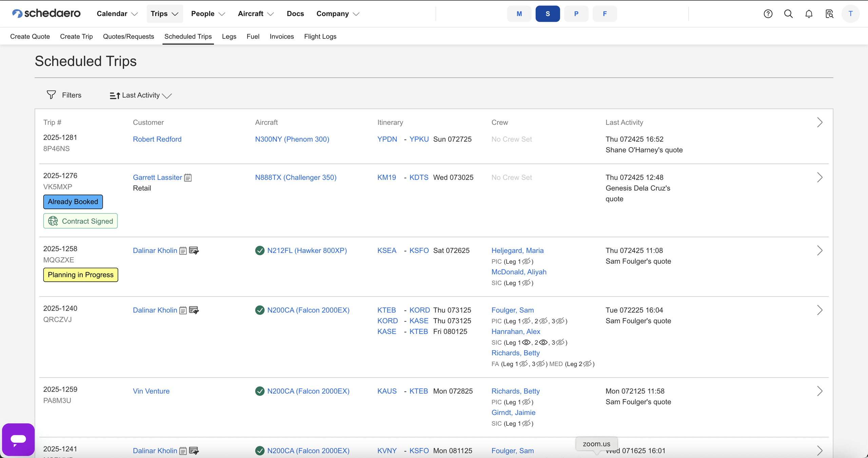Open the Company menu dropdown
The image size is (868, 458).
337,14
